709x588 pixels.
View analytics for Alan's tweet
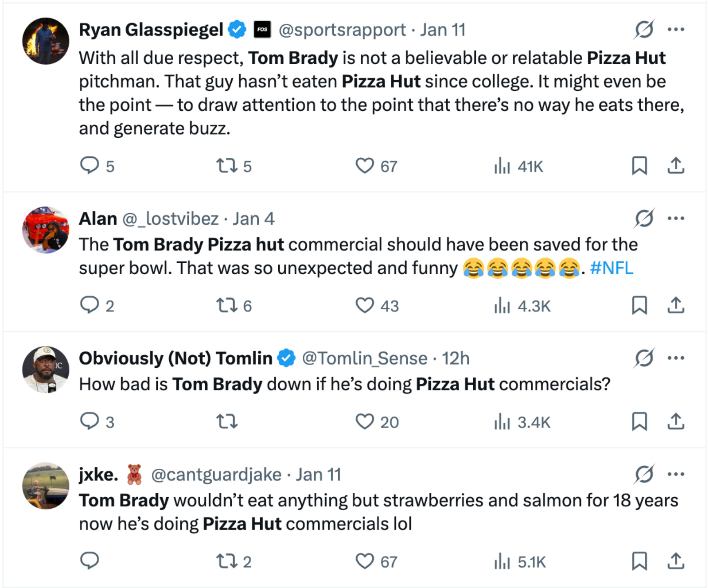[502, 305]
